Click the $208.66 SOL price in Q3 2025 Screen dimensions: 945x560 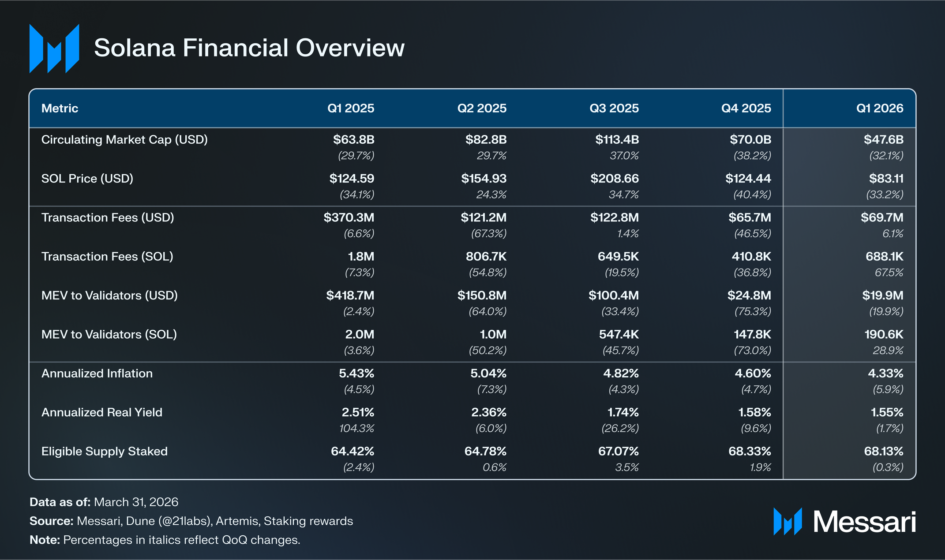pyautogui.click(x=615, y=179)
